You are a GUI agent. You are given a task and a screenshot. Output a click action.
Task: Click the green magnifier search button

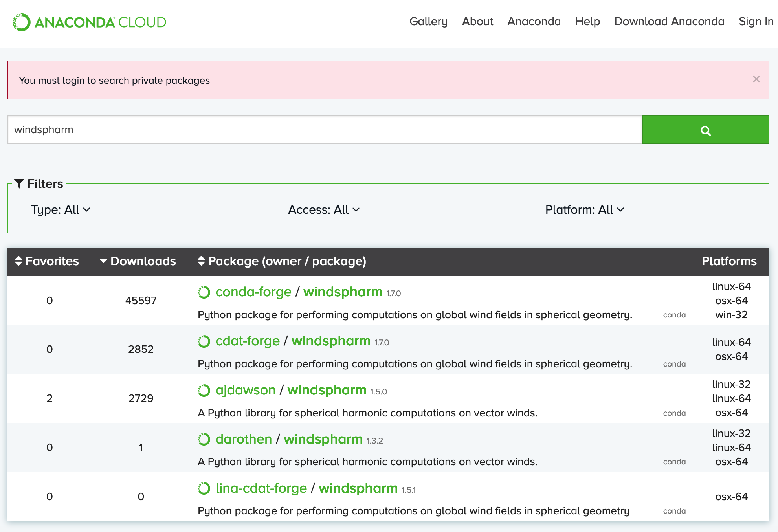pyautogui.click(x=706, y=130)
